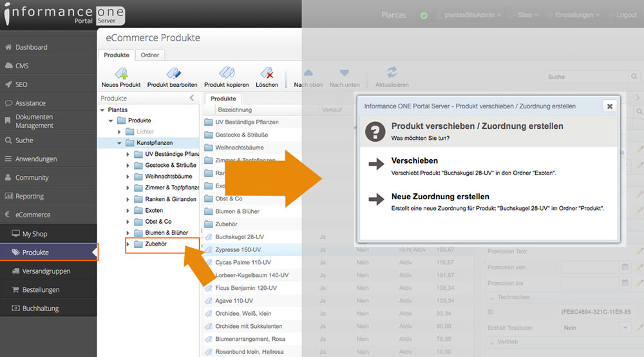Move product up with Nach oben
The image size is (644, 357).
(308, 73)
